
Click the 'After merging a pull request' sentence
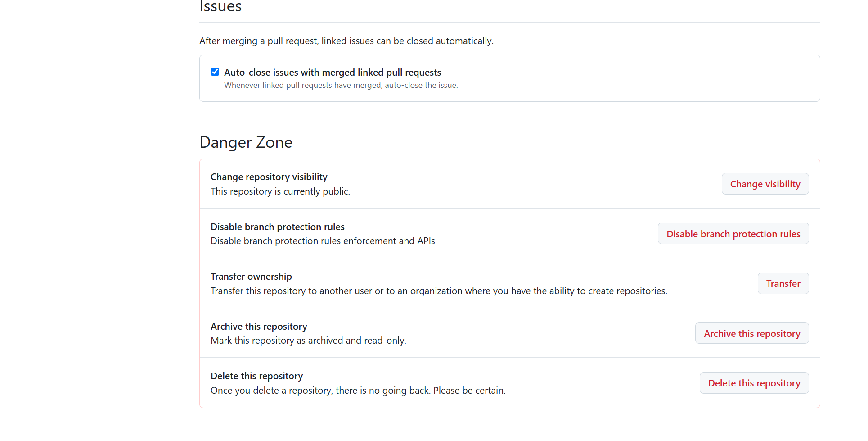(x=346, y=41)
